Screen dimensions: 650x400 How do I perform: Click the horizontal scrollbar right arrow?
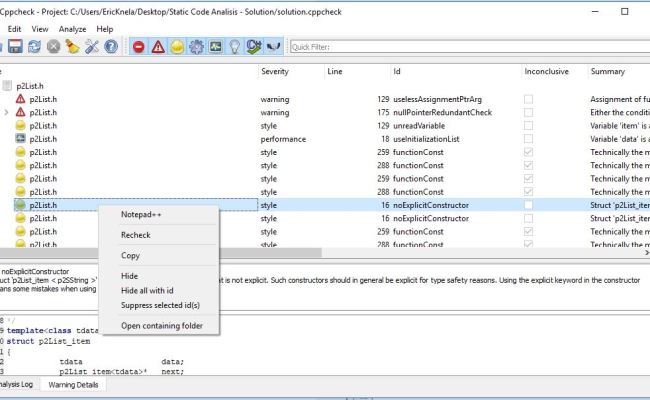click(646, 252)
